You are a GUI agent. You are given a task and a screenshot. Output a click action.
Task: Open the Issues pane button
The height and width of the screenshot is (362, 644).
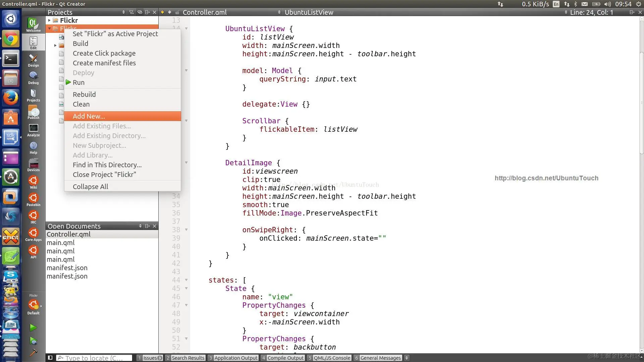[x=150, y=358]
